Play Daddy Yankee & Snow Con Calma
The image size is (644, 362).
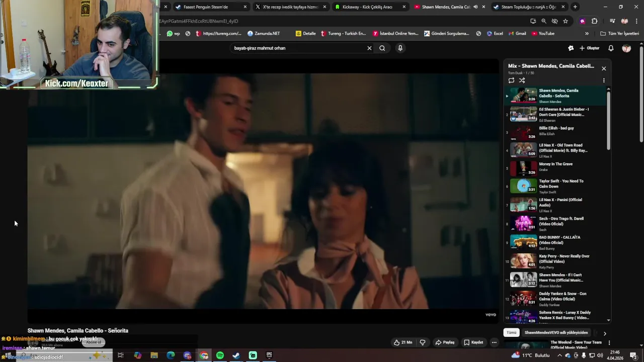tap(556, 299)
